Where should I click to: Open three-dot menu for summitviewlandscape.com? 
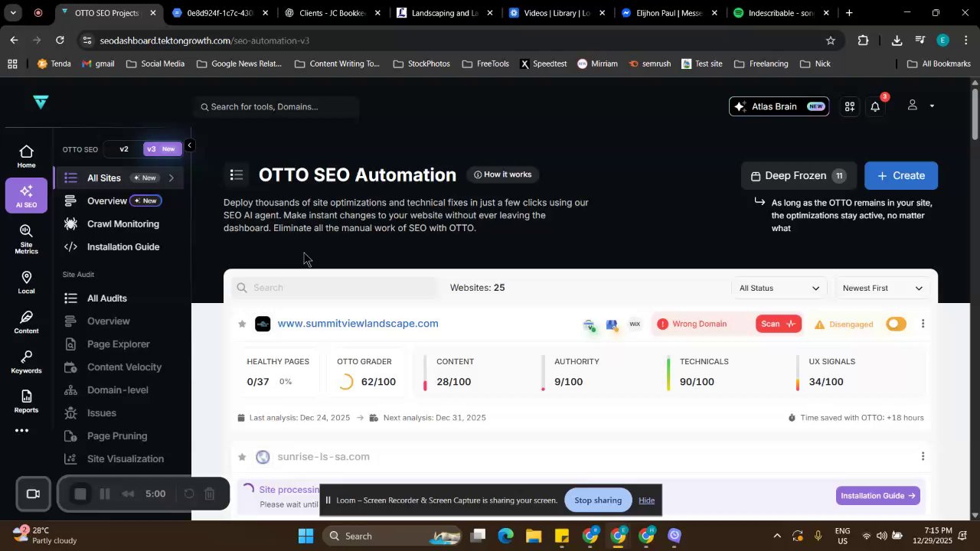pos(923,324)
